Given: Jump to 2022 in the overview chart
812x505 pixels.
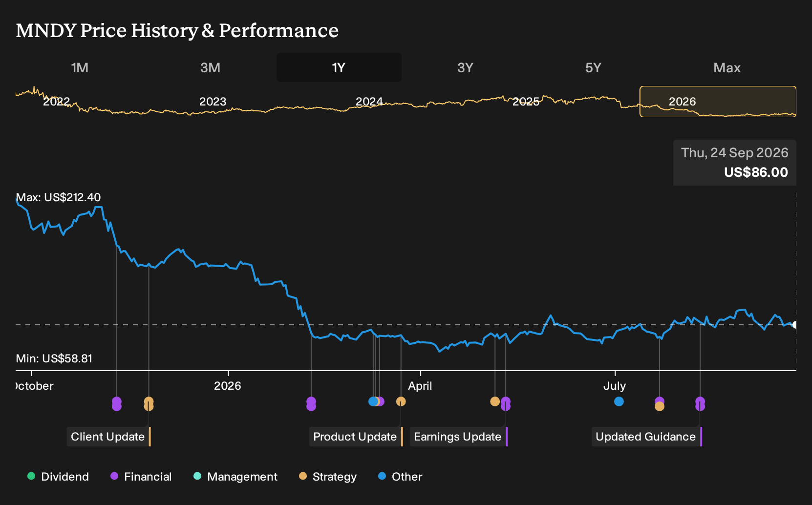Looking at the screenshot, I should (x=57, y=102).
